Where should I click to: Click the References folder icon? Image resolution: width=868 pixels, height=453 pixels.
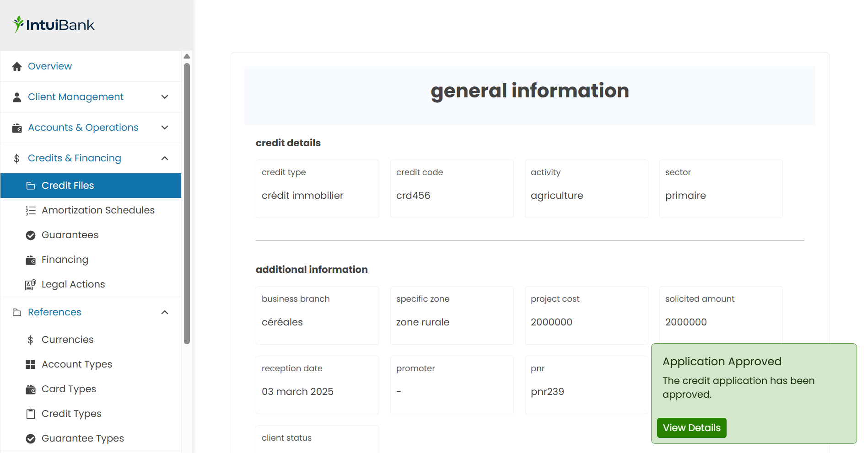pos(17,312)
